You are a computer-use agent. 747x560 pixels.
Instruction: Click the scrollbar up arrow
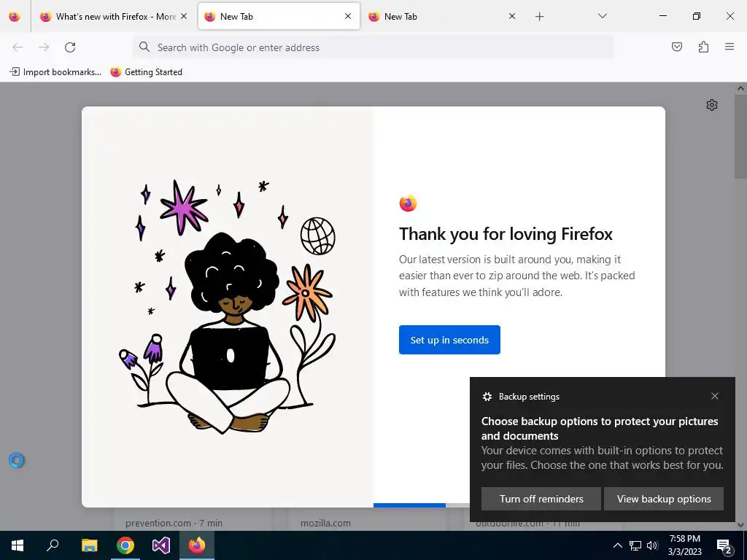(741, 88)
